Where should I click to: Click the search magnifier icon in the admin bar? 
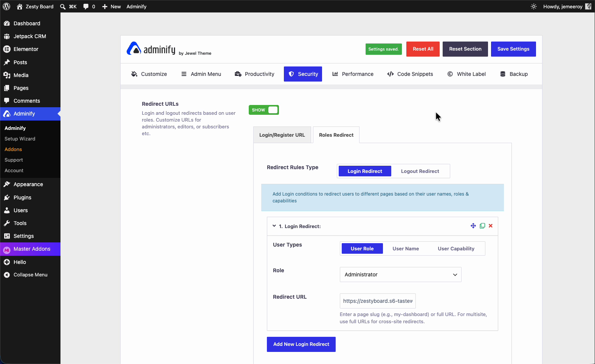[x=63, y=6]
